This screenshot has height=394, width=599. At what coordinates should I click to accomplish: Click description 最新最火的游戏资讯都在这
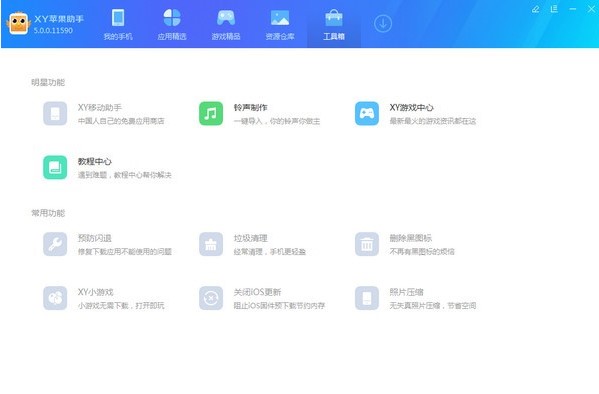432,121
